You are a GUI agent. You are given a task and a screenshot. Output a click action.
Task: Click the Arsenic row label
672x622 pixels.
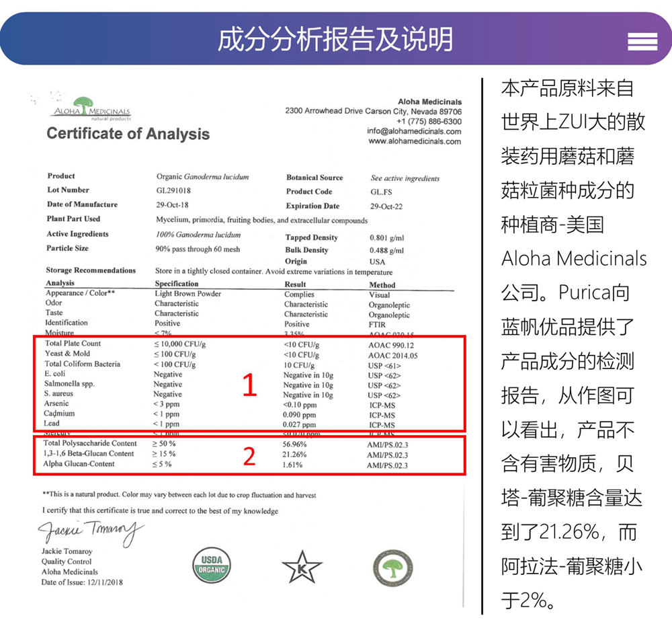click(x=56, y=403)
